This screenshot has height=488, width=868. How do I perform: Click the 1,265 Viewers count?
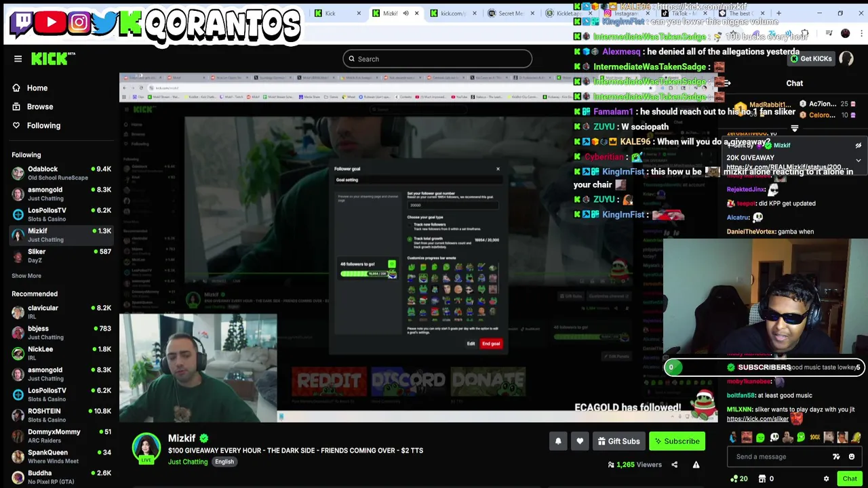pyautogui.click(x=634, y=465)
